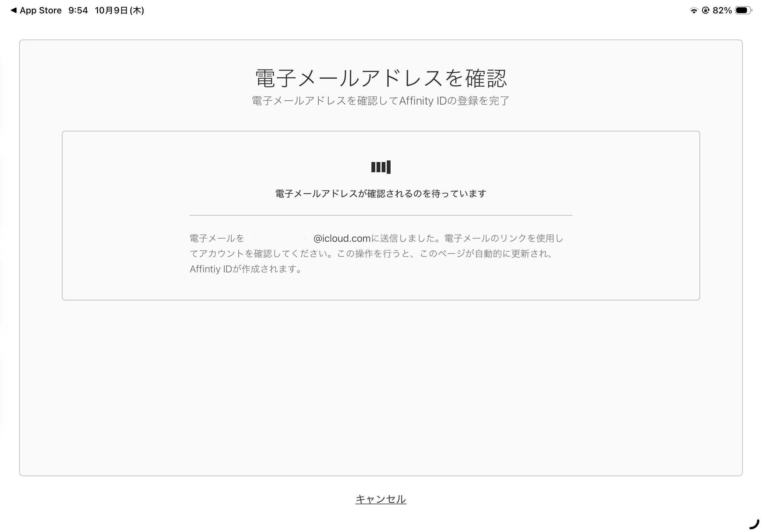Click the loading bars spinner icon
Image resolution: width=762 pixels, height=532 pixels.
coord(381,167)
